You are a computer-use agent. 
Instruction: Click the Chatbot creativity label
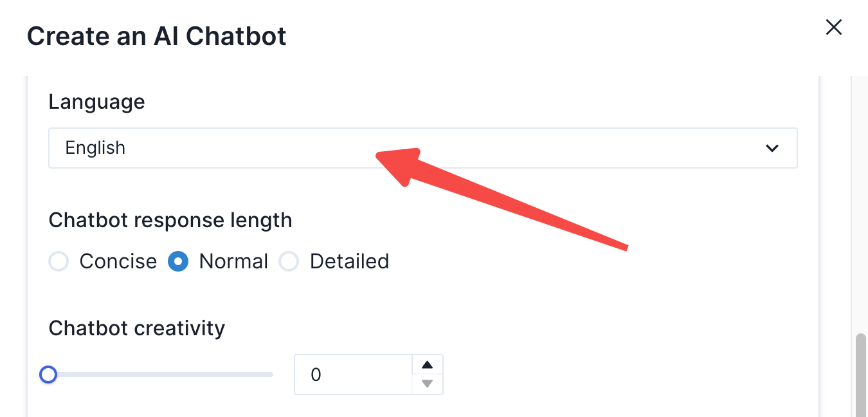[137, 328]
